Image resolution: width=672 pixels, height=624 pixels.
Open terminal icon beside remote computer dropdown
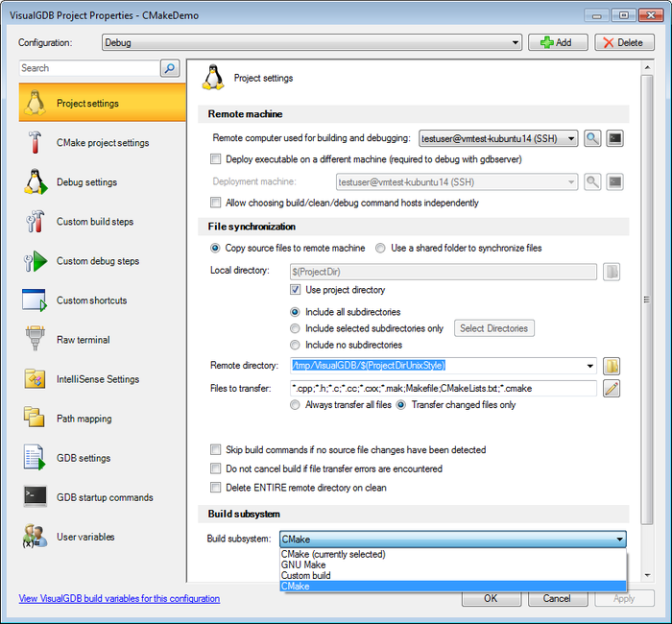[x=615, y=138]
